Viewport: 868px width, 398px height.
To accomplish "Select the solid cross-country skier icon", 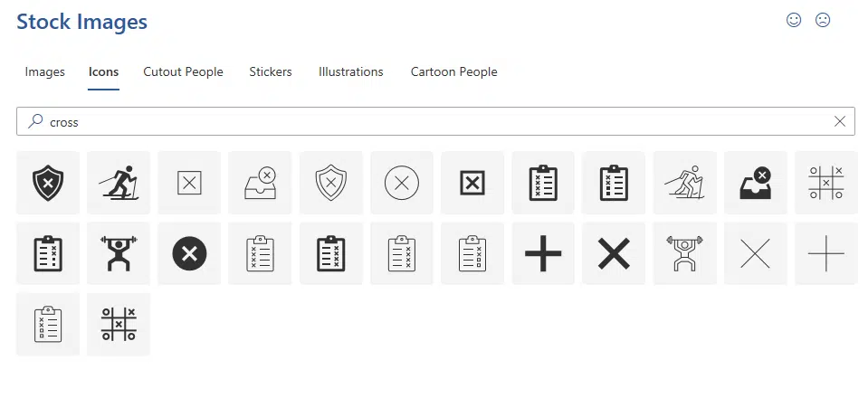I will [119, 183].
